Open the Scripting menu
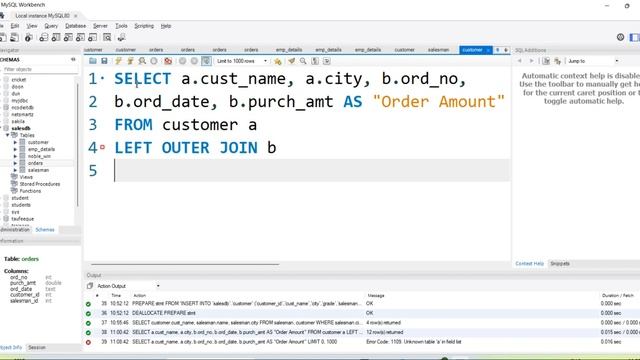This screenshot has width=640, height=360. pyautogui.click(x=144, y=26)
